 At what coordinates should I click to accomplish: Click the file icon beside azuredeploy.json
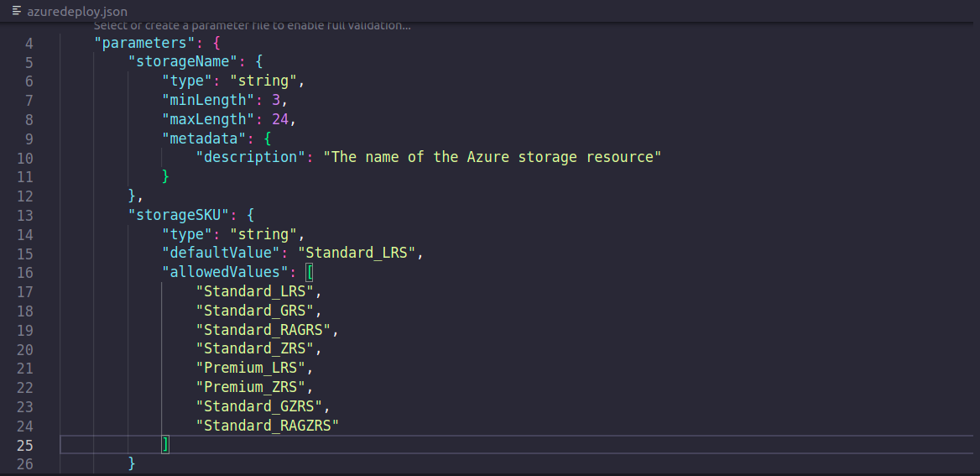(x=17, y=11)
